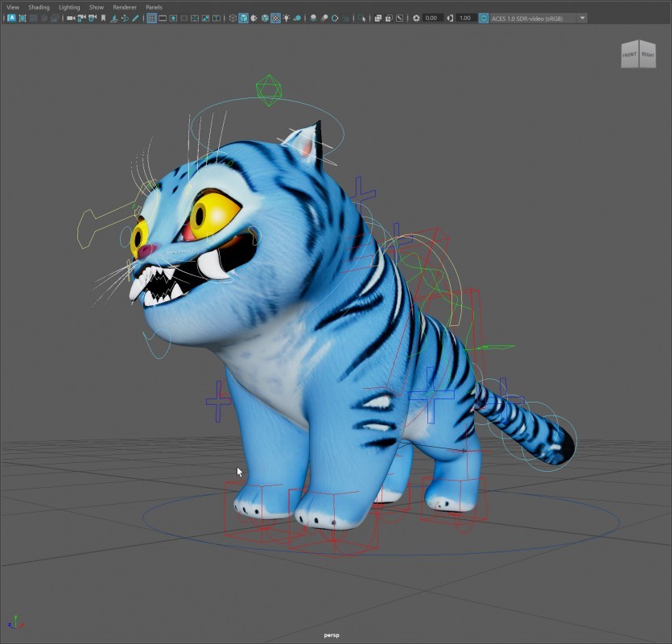The width and height of the screenshot is (672, 644).
Task: Click the Exposure value field showing 0.00
Action: (432, 18)
